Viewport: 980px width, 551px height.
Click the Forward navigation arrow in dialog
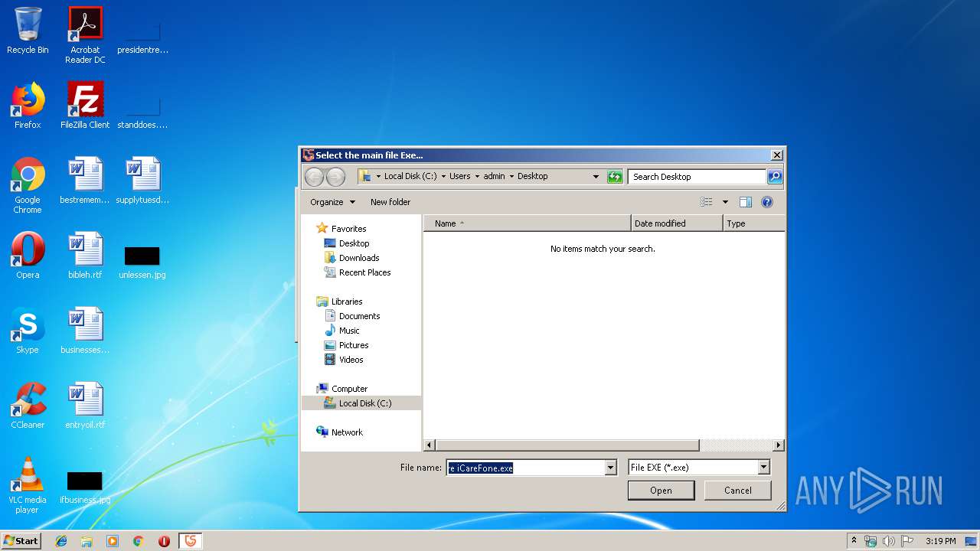(x=335, y=177)
